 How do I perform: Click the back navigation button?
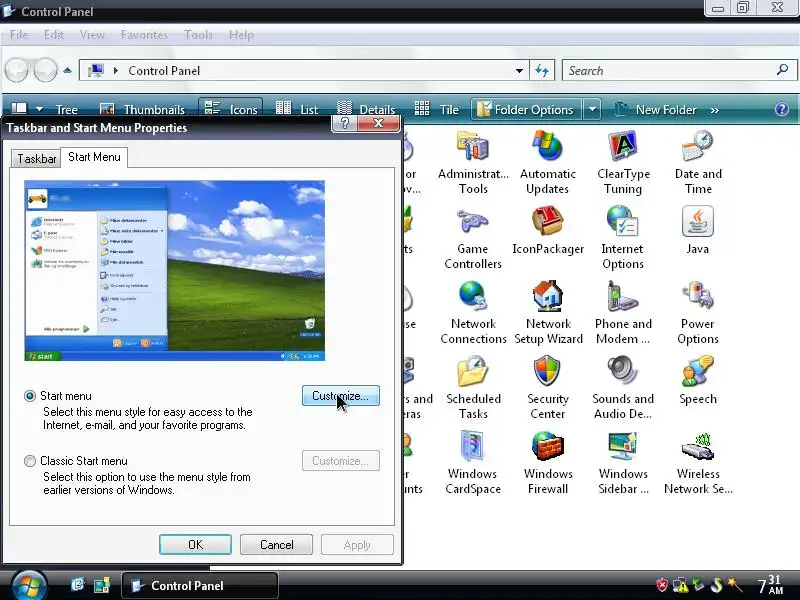click(x=17, y=70)
